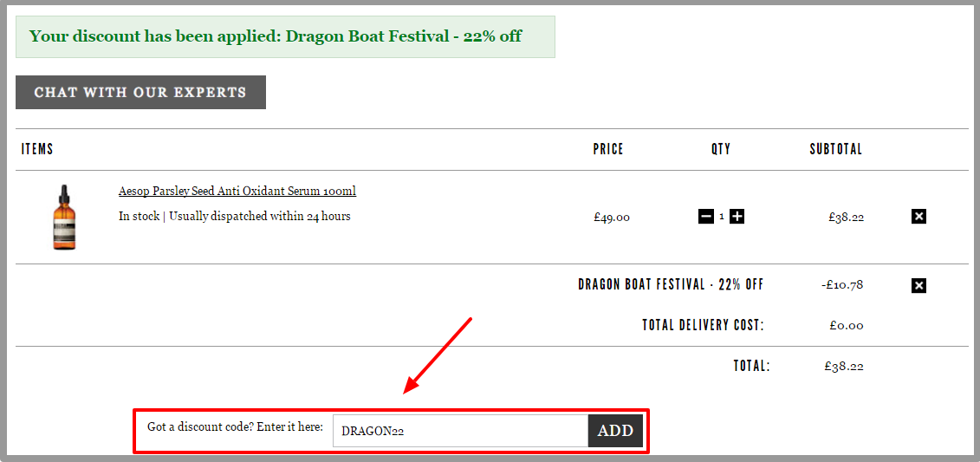Increase quantity with the plus icon
980x462 pixels.
tap(737, 217)
